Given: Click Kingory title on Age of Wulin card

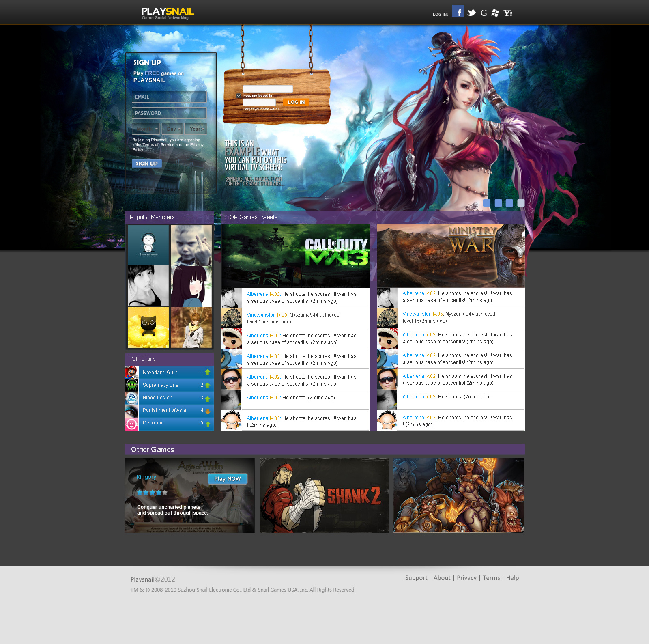Looking at the screenshot, I should point(146,477).
